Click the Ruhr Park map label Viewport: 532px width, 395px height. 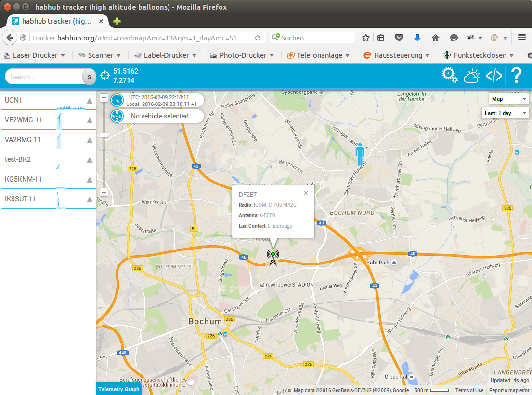tap(378, 263)
